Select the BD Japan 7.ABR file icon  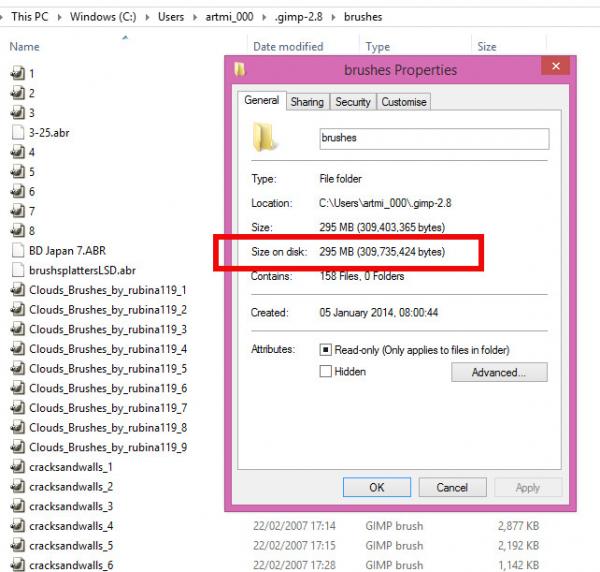click(18, 251)
